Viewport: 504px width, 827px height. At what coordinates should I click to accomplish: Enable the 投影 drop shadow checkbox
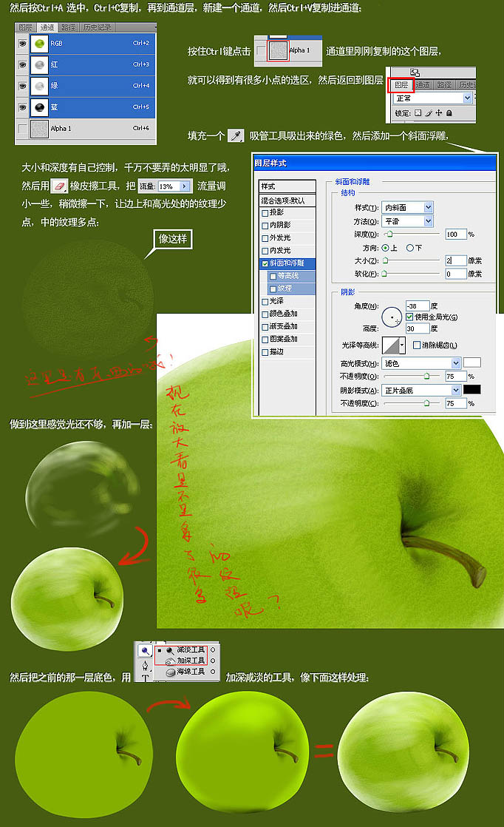[265, 212]
